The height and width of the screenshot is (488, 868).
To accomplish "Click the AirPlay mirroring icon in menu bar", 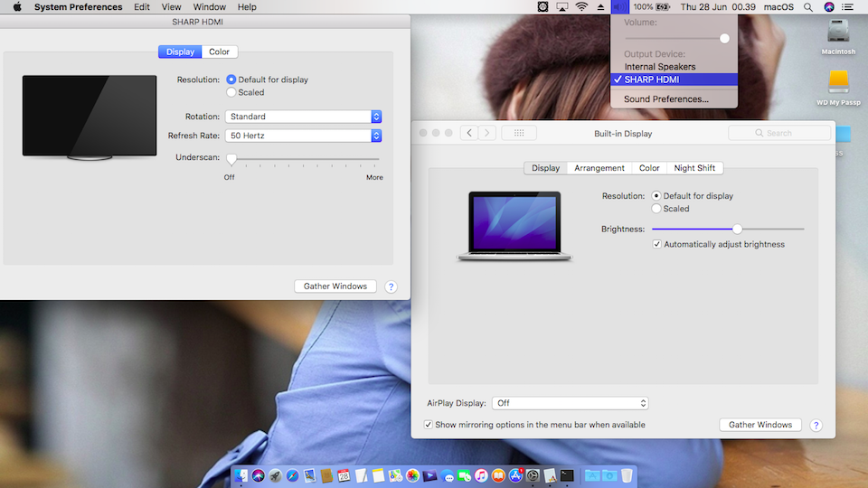I will coord(562,7).
